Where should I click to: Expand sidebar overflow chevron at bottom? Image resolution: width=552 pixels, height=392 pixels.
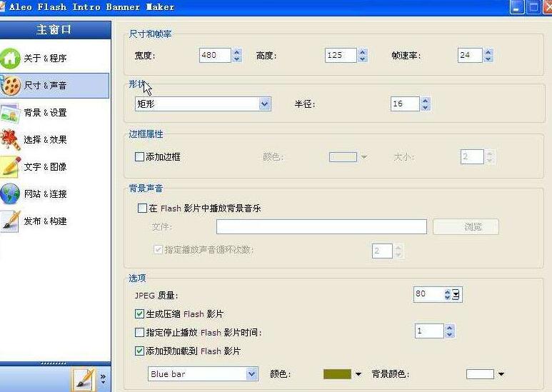coord(103,378)
